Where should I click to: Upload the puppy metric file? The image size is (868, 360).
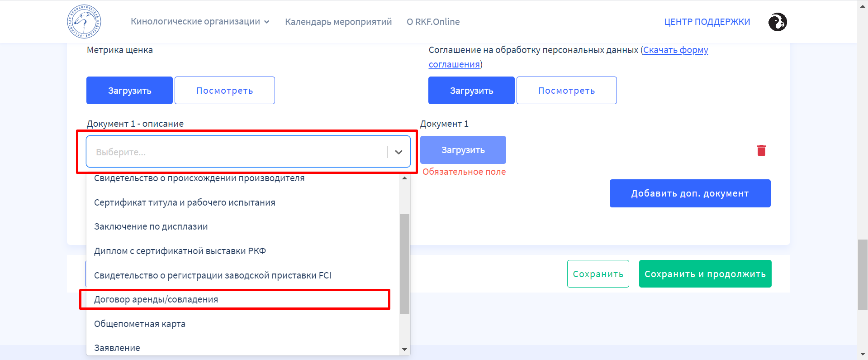(129, 91)
